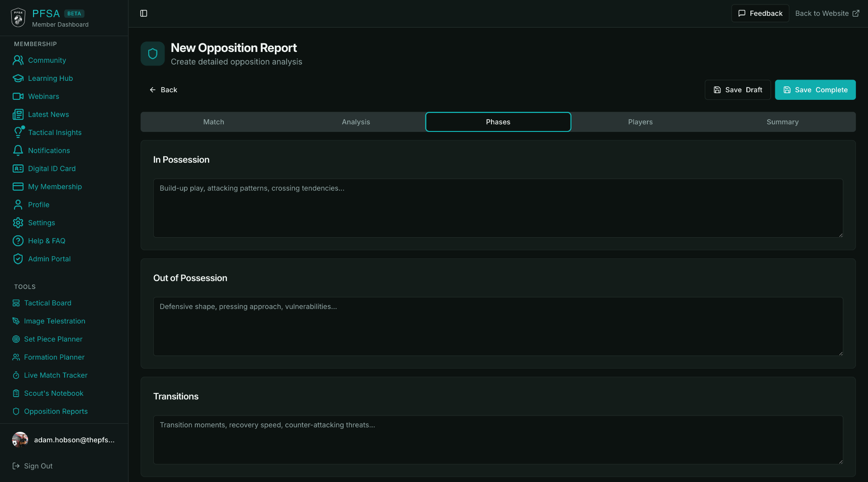Click the Profile person icon
The width and height of the screenshot is (868, 482).
tap(18, 205)
